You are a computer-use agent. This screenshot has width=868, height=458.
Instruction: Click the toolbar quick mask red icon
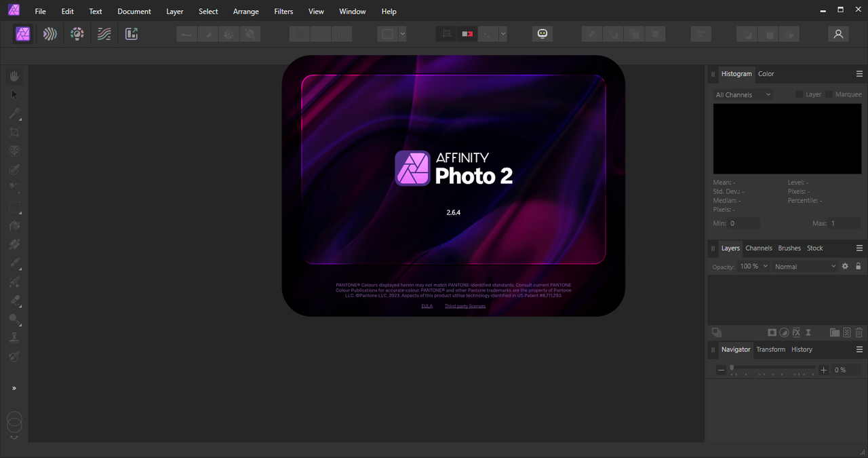pos(467,34)
